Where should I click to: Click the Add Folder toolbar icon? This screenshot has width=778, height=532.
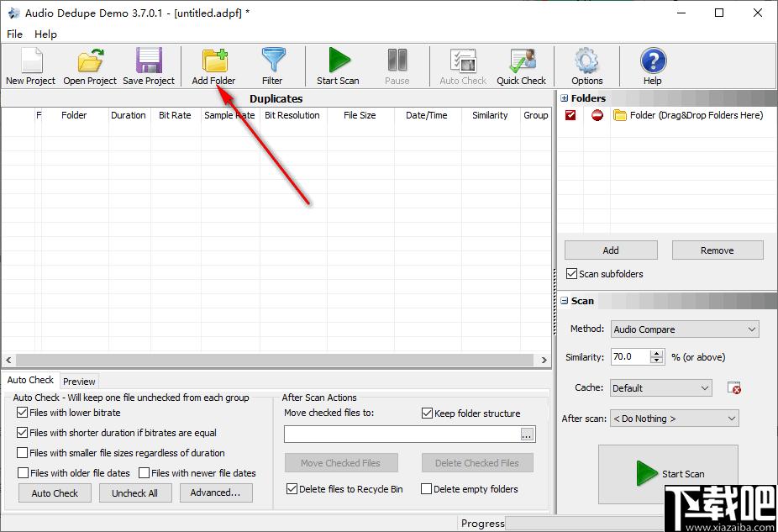pyautogui.click(x=214, y=61)
